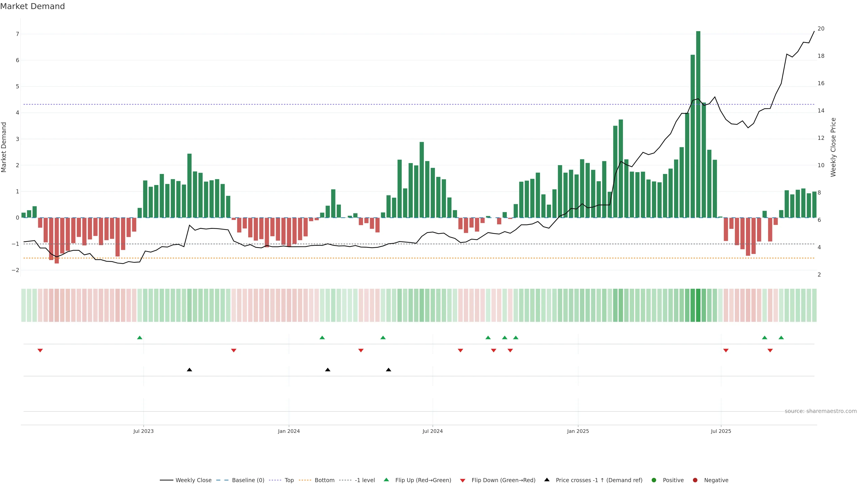The image size is (868, 488).
Task: Click the green Positive circle legend icon
Action: tap(654, 480)
